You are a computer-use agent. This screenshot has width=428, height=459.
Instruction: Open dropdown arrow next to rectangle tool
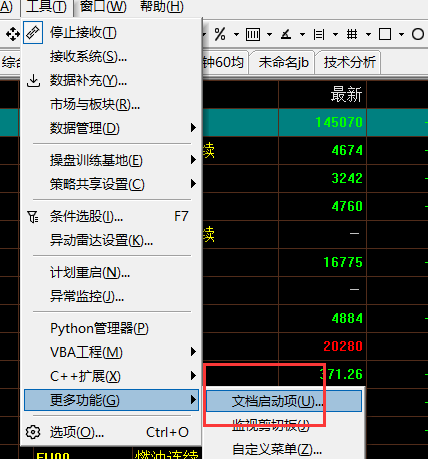[x=401, y=34]
